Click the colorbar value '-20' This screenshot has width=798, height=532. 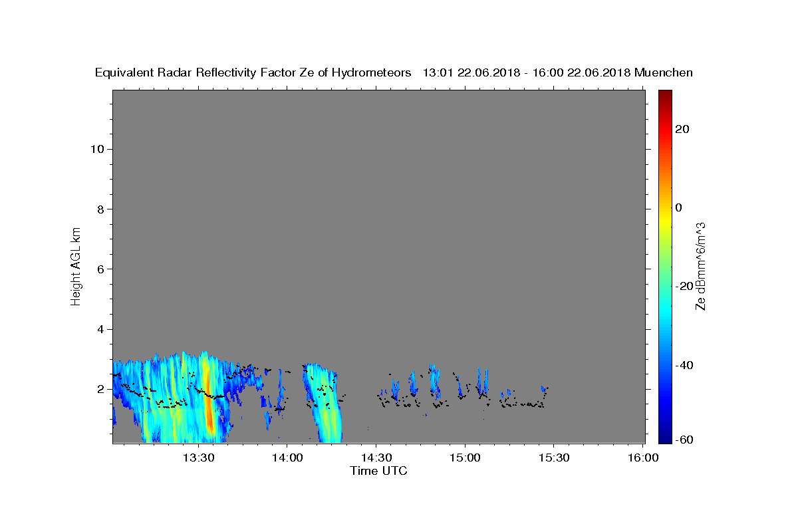click(x=685, y=286)
